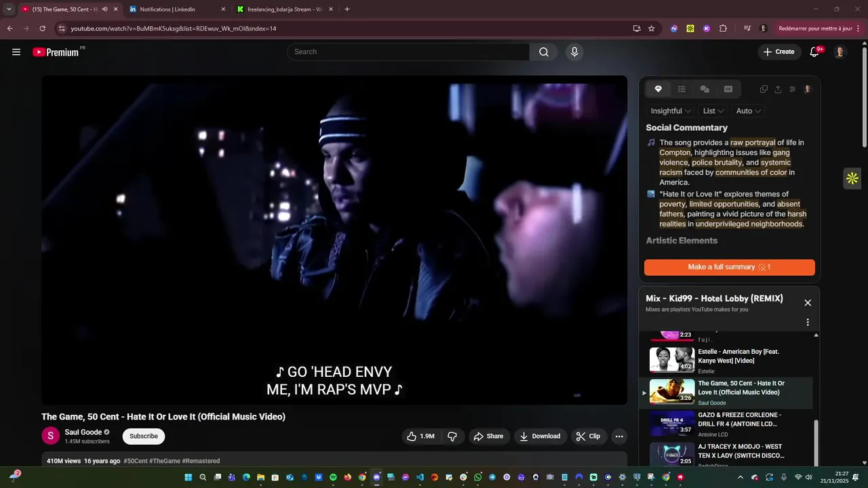This screenshot has height=488, width=868.
Task: Reload the page
Action: tap(42, 28)
